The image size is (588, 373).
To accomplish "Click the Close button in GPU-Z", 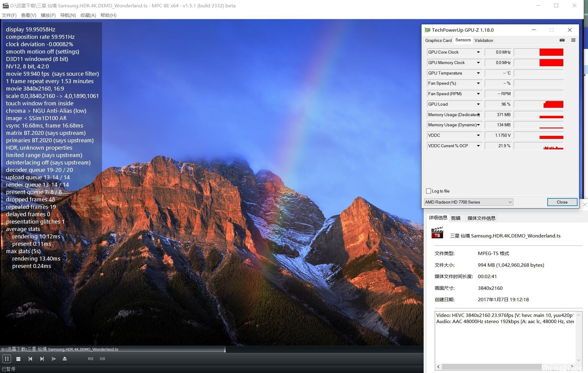I will coord(562,202).
